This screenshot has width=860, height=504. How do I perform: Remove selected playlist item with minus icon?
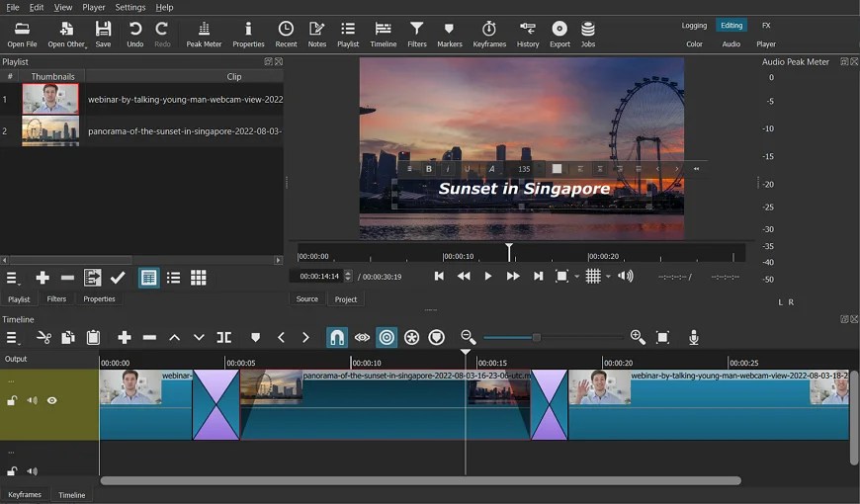[67, 278]
